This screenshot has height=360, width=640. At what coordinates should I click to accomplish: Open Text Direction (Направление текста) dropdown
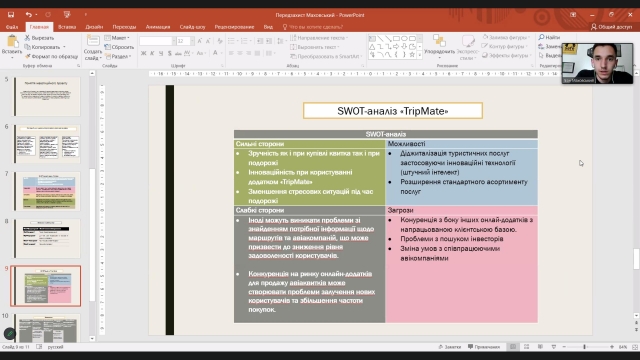[319, 38]
